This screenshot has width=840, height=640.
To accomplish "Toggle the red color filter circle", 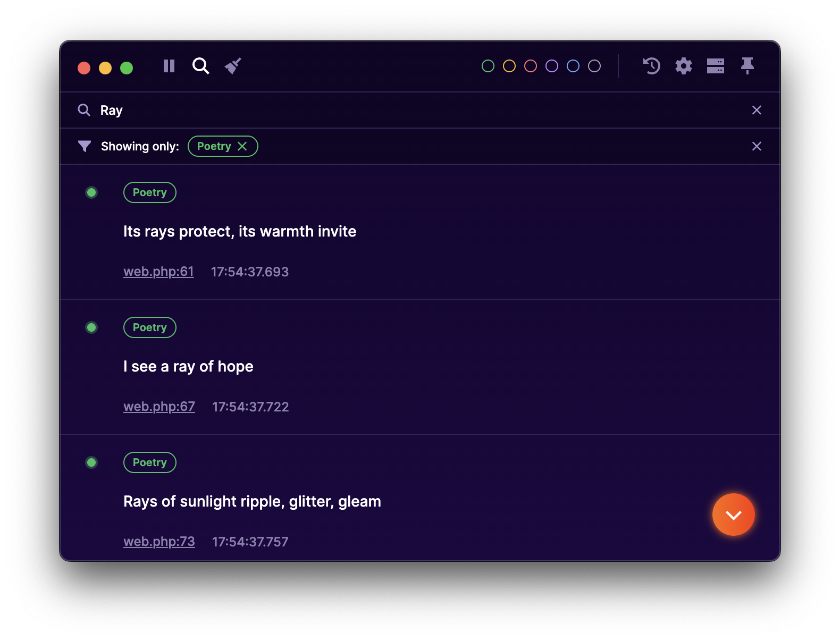I will coord(531,66).
